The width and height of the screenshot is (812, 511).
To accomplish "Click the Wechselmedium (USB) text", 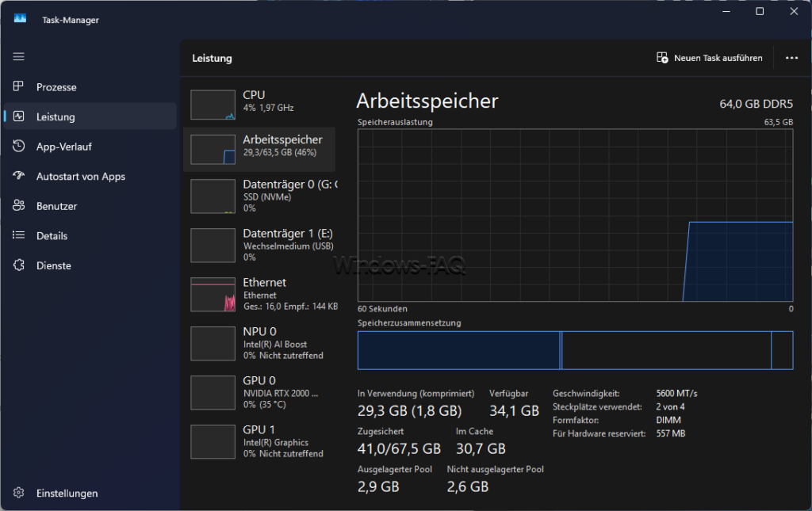I will 289,246.
